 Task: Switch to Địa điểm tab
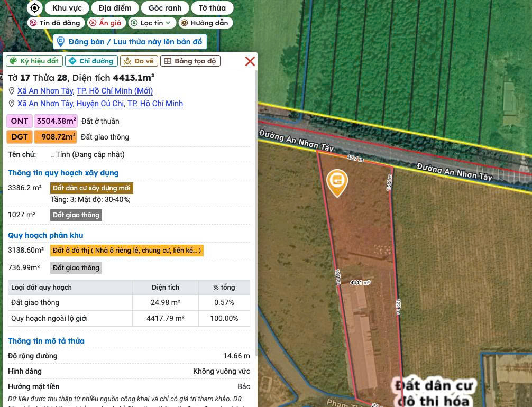[x=115, y=8]
